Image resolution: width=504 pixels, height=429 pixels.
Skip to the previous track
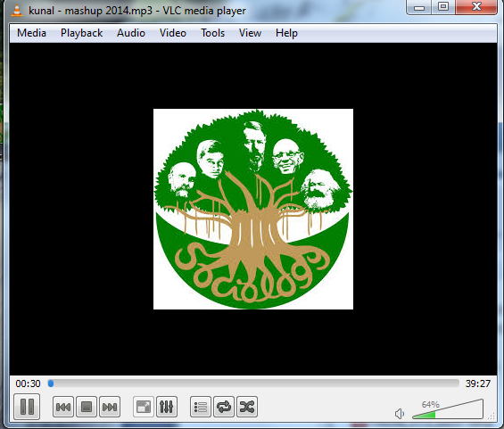click(63, 407)
